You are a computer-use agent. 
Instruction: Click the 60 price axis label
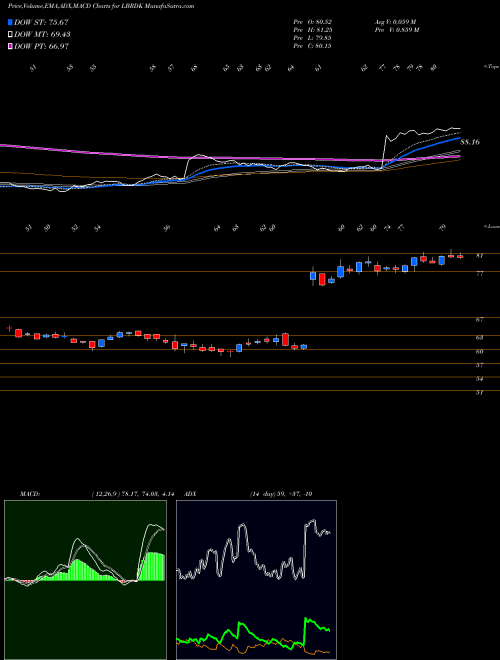(479, 351)
